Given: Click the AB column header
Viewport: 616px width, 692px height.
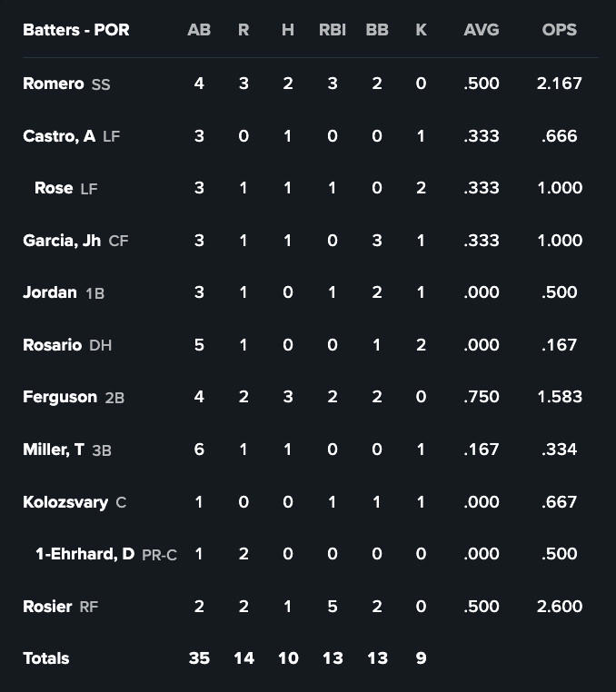Looking at the screenshot, I should pyautogui.click(x=199, y=30).
